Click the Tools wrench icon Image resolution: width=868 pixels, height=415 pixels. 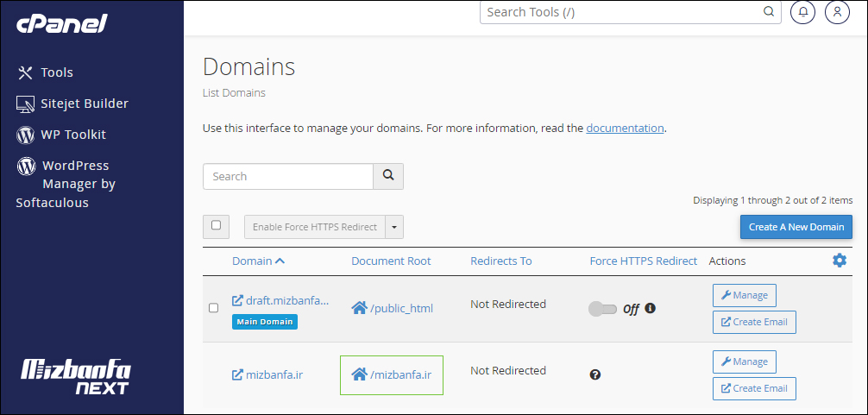pos(26,72)
